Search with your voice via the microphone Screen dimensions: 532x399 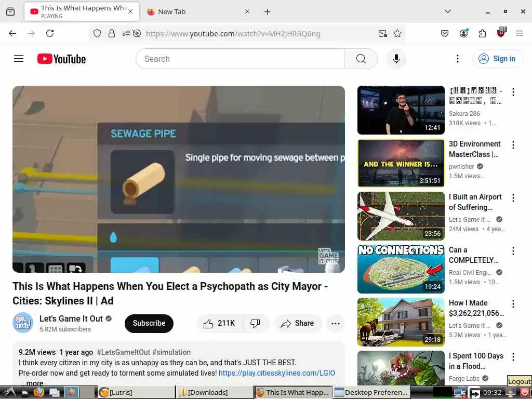(396, 59)
